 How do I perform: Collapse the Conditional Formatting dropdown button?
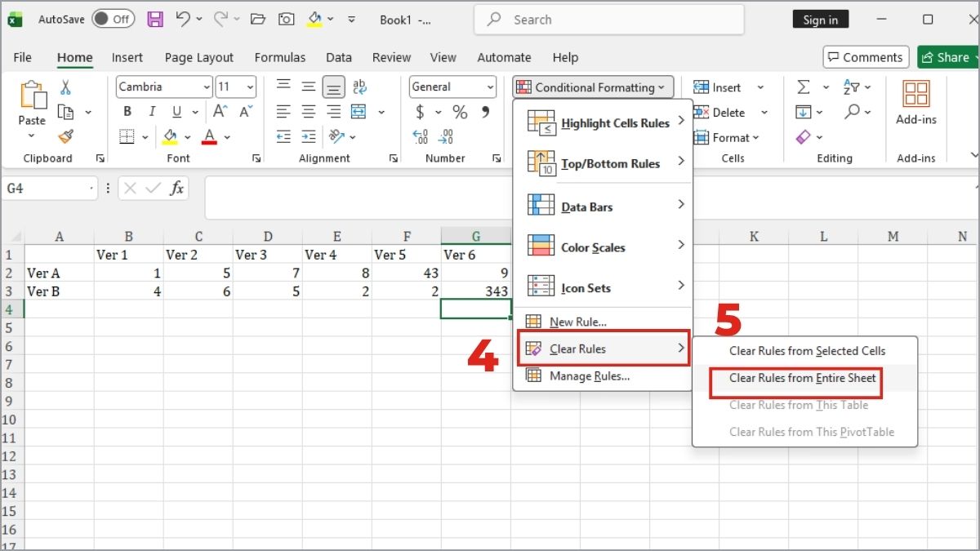pos(594,87)
